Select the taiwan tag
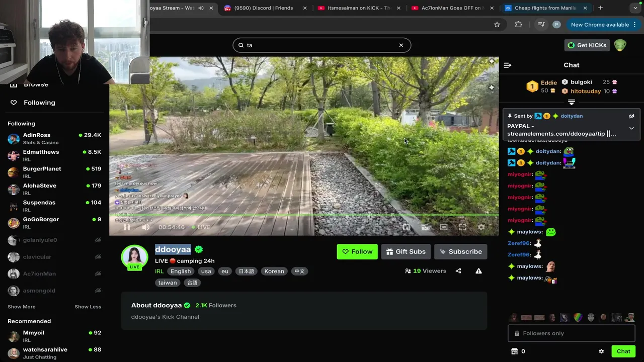The height and width of the screenshot is (362, 644). click(x=168, y=283)
